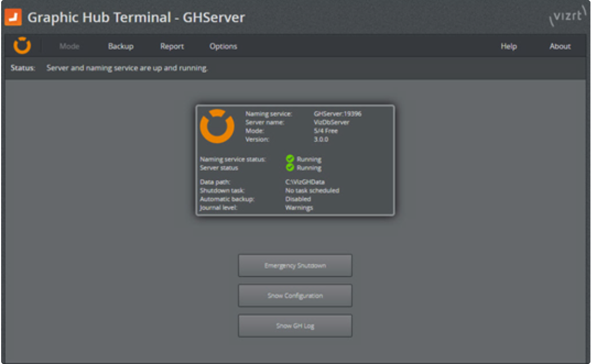Screen dimensions: 591x364
Task: Click the 'Server name:' label
Action: (x=265, y=122)
